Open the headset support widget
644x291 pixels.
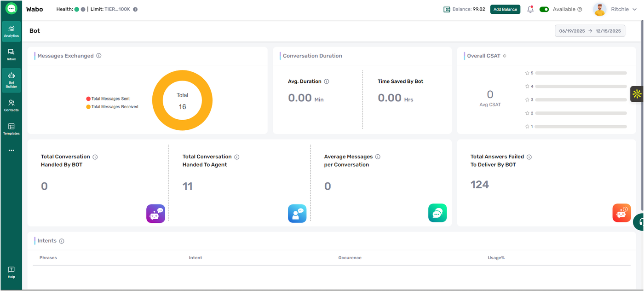click(x=638, y=222)
